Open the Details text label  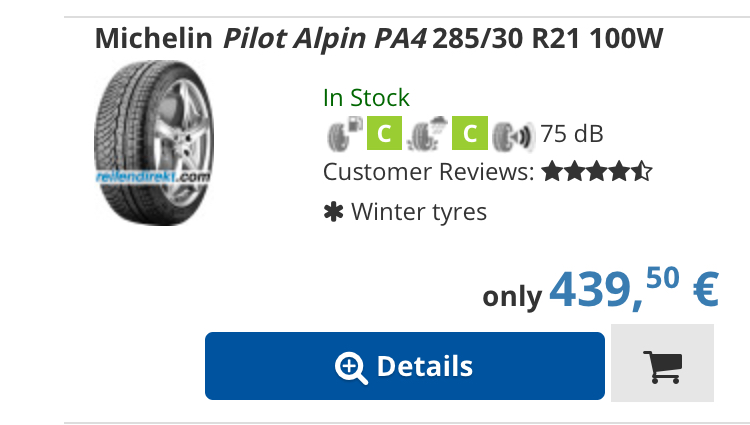click(x=424, y=366)
